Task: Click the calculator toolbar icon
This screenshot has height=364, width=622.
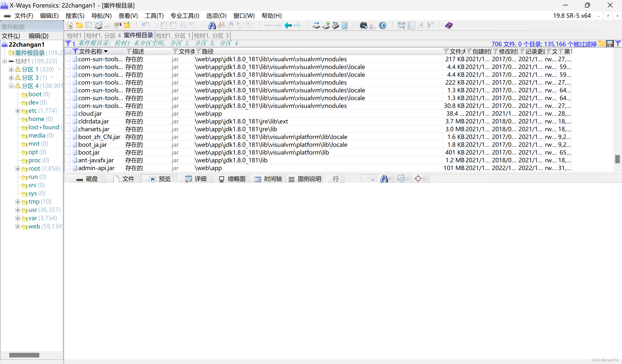Action: [x=345, y=26]
